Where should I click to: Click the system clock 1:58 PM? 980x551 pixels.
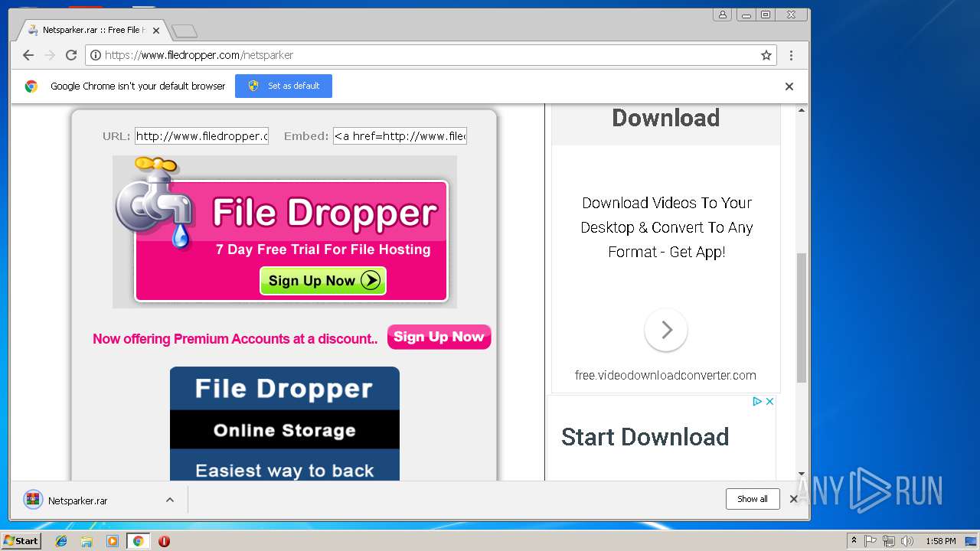[940, 541]
